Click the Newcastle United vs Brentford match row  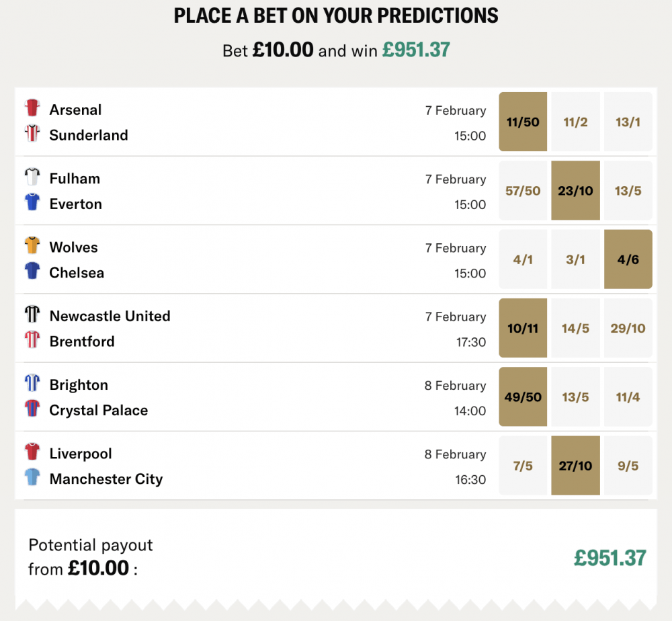click(269, 328)
